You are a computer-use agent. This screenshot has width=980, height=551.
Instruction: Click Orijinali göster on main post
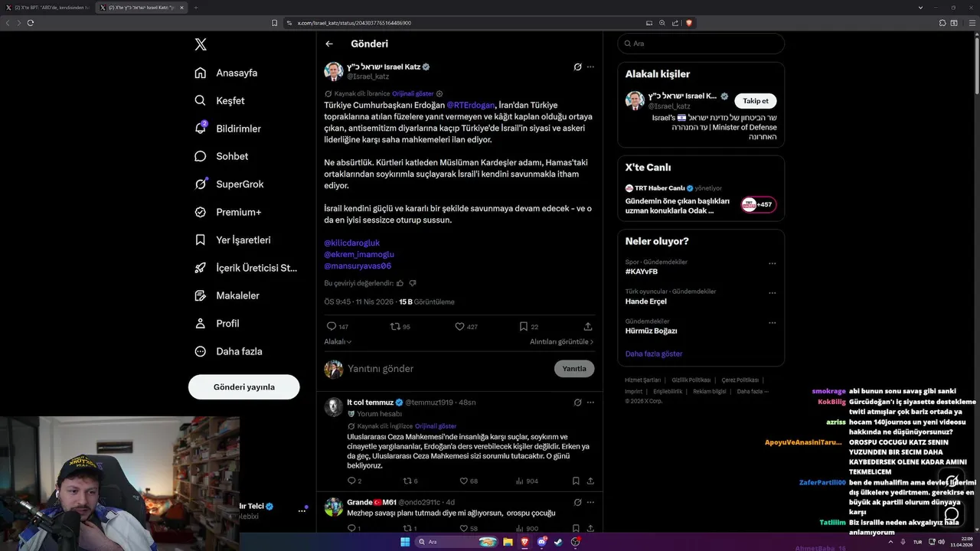tap(413, 93)
